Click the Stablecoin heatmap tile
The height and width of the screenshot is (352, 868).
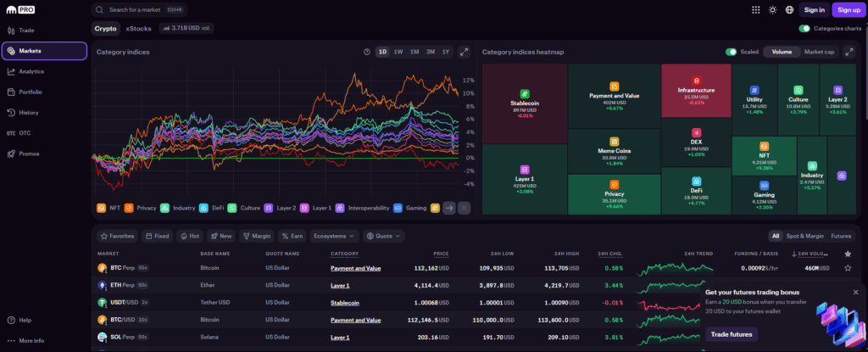click(524, 102)
